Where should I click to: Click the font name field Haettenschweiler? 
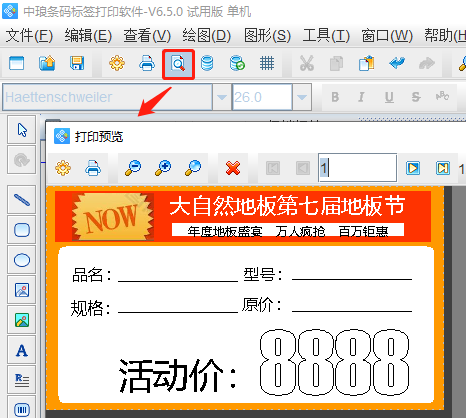107,97
